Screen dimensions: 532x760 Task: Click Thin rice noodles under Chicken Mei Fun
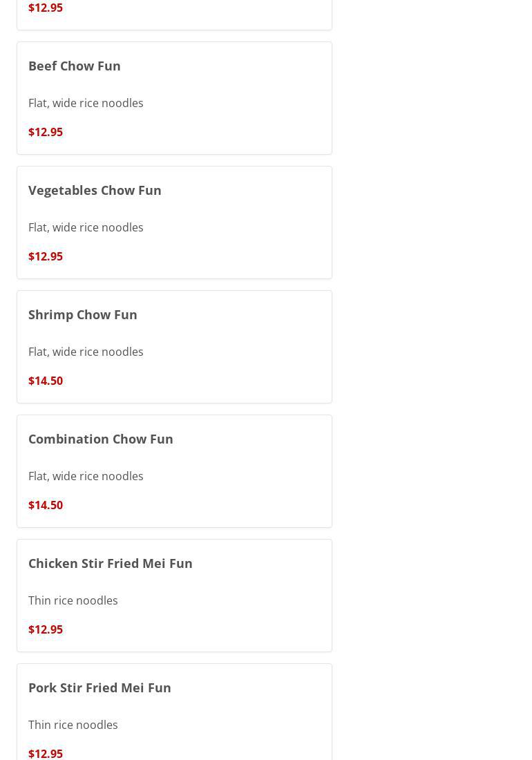click(73, 600)
